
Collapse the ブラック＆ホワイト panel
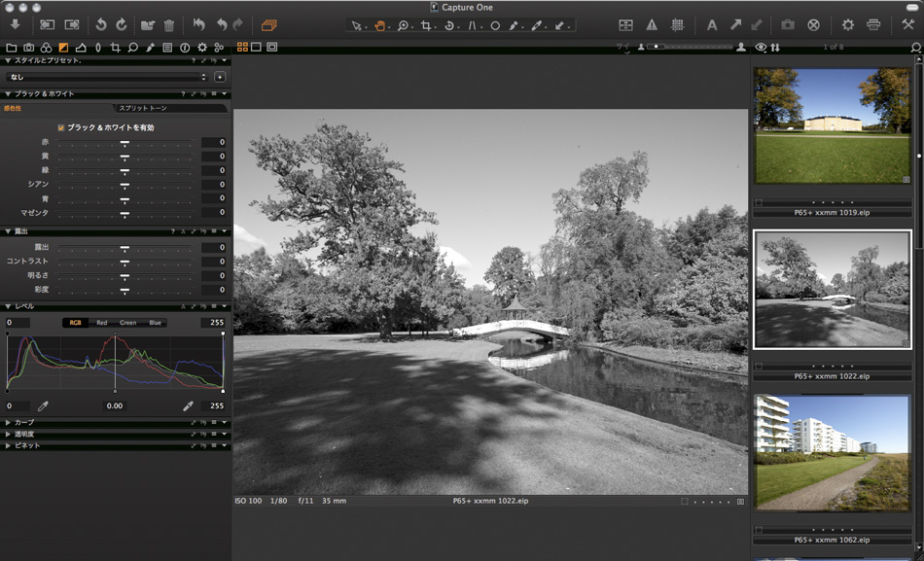pos(9,93)
